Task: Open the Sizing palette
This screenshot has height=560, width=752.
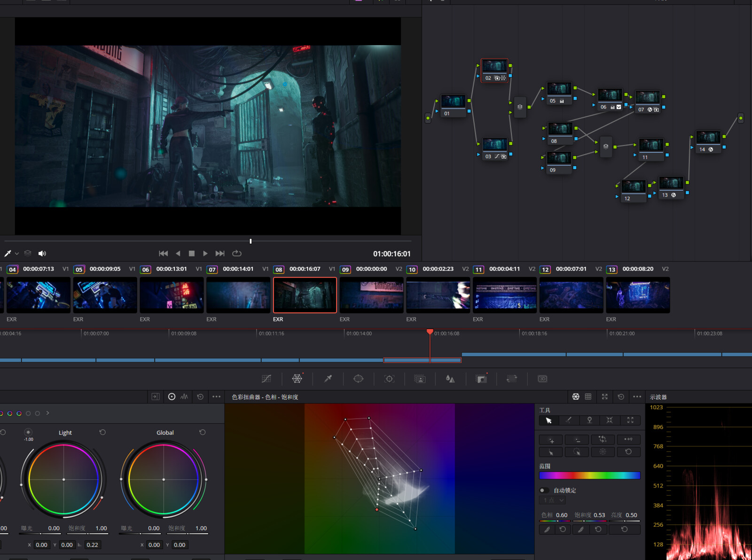Action: click(x=512, y=379)
